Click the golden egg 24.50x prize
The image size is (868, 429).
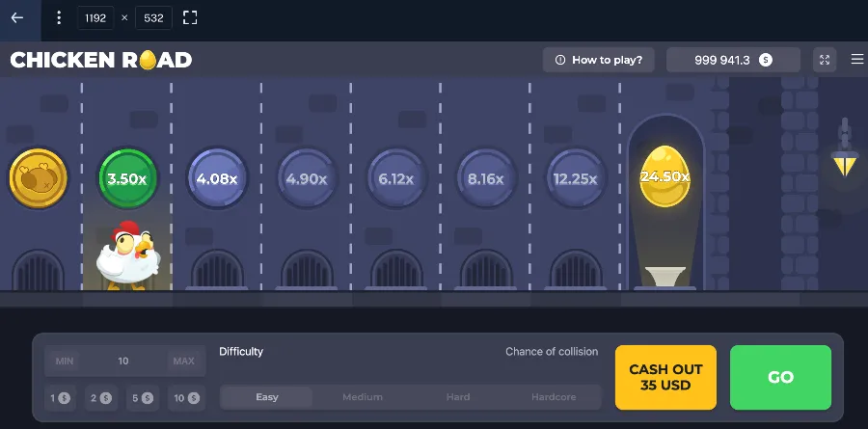click(x=665, y=177)
